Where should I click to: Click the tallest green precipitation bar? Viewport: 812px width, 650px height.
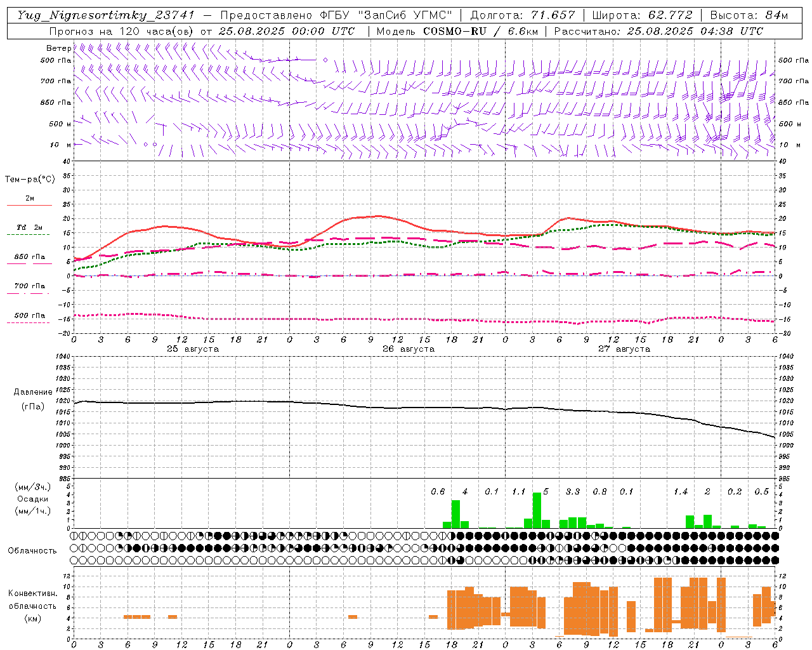pyautogui.click(x=537, y=510)
